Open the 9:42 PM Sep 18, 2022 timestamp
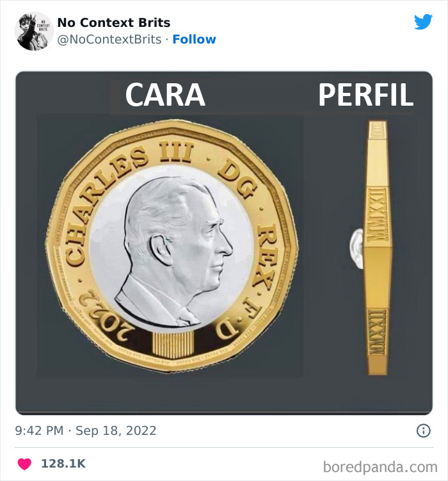This screenshot has width=448, height=481. pyautogui.click(x=85, y=430)
